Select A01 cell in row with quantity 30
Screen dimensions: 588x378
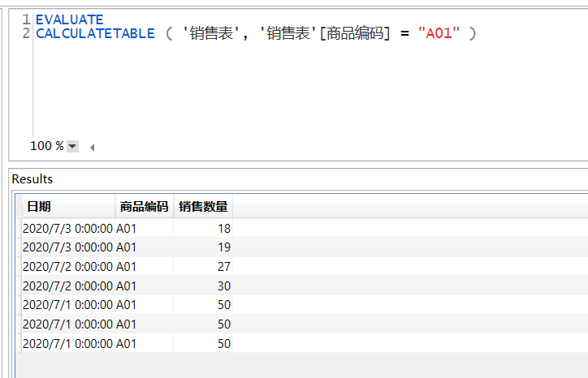point(145,286)
